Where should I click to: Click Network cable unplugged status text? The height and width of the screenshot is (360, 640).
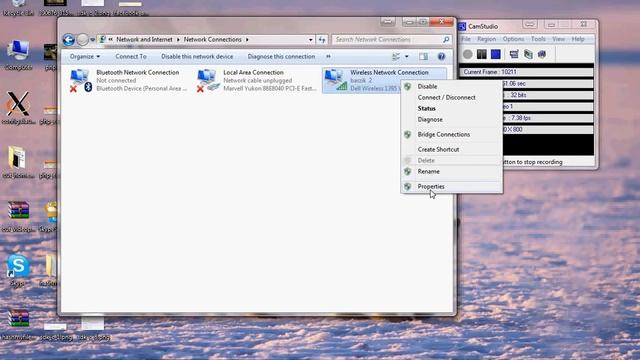[x=258, y=80]
